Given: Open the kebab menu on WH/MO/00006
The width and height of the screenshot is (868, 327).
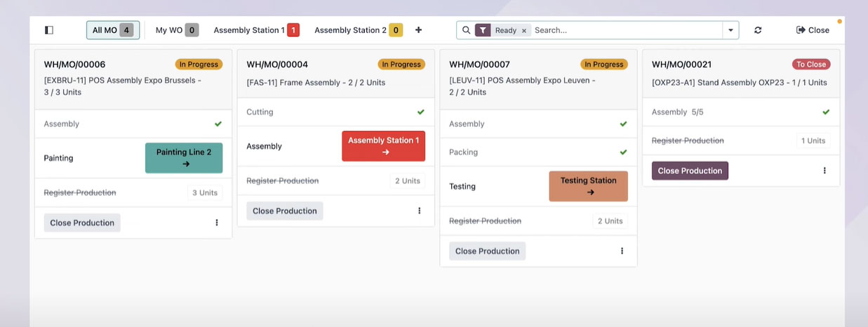Looking at the screenshot, I should (217, 222).
